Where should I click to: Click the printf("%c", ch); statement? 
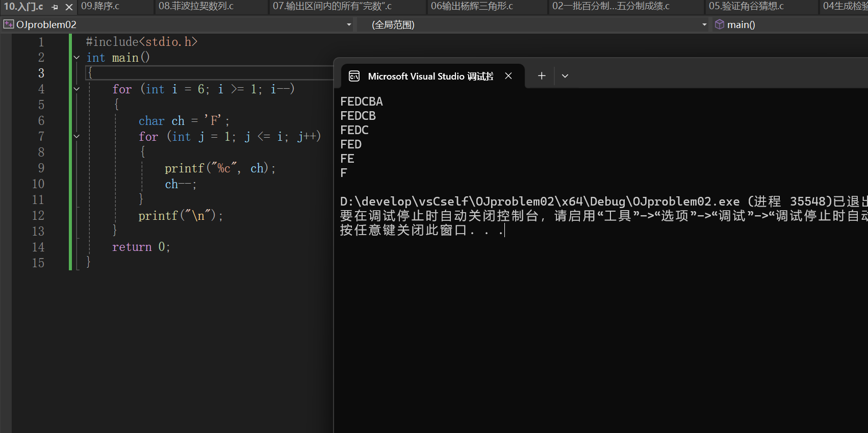pyautogui.click(x=220, y=168)
